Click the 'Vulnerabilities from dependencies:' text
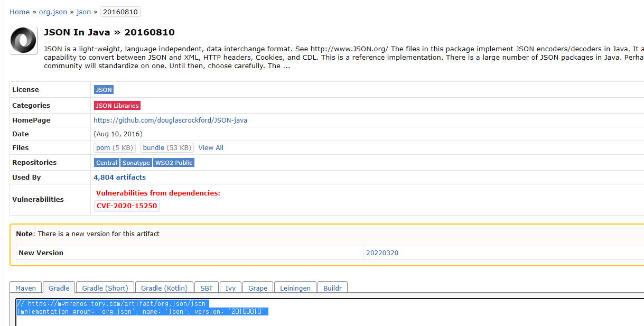The width and height of the screenshot is (644, 326). [158, 193]
